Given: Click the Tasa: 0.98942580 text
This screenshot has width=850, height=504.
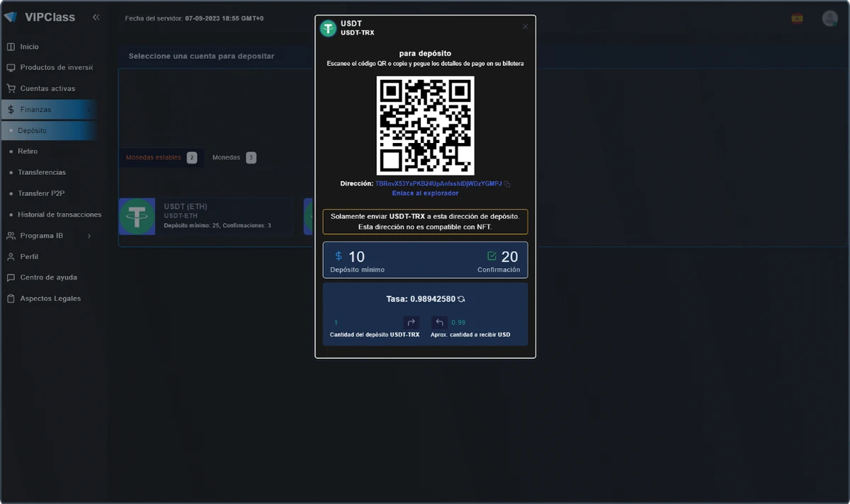Looking at the screenshot, I should pyautogui.click(x=421, y=299).
